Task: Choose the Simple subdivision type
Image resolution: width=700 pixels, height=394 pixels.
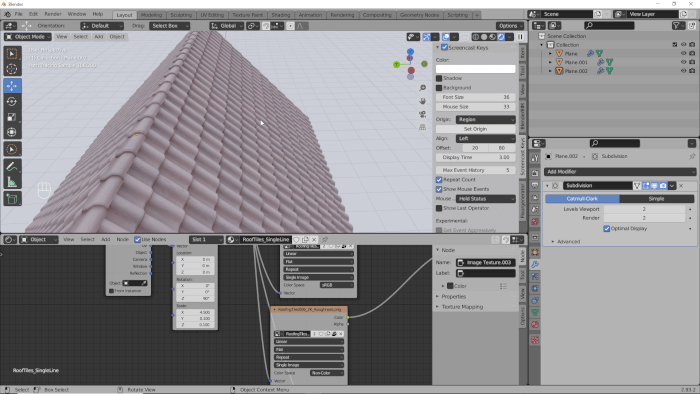Action: [x=656, y=199]
